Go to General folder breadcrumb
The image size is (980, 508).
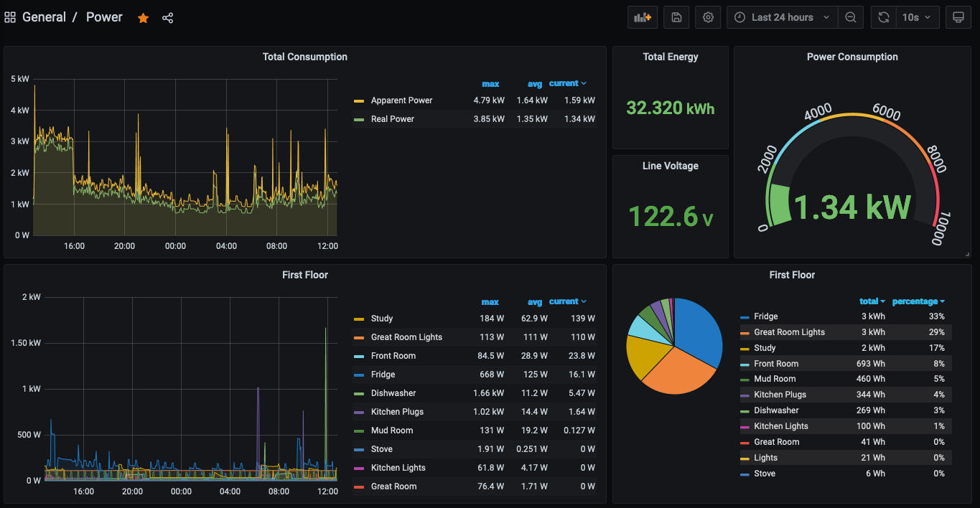click(x=44, y=17)
